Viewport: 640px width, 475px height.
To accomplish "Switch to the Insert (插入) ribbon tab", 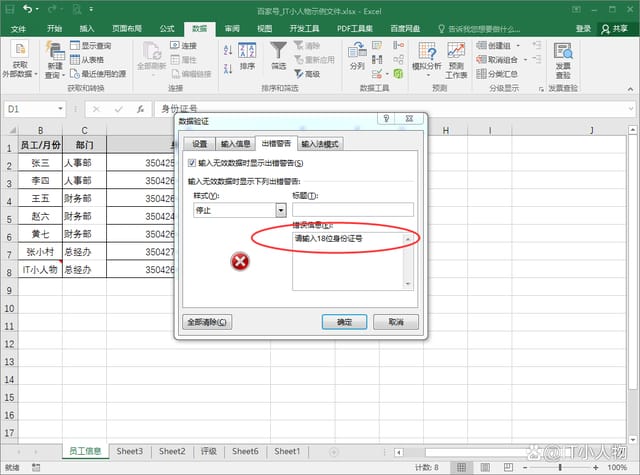I will 87,29.
